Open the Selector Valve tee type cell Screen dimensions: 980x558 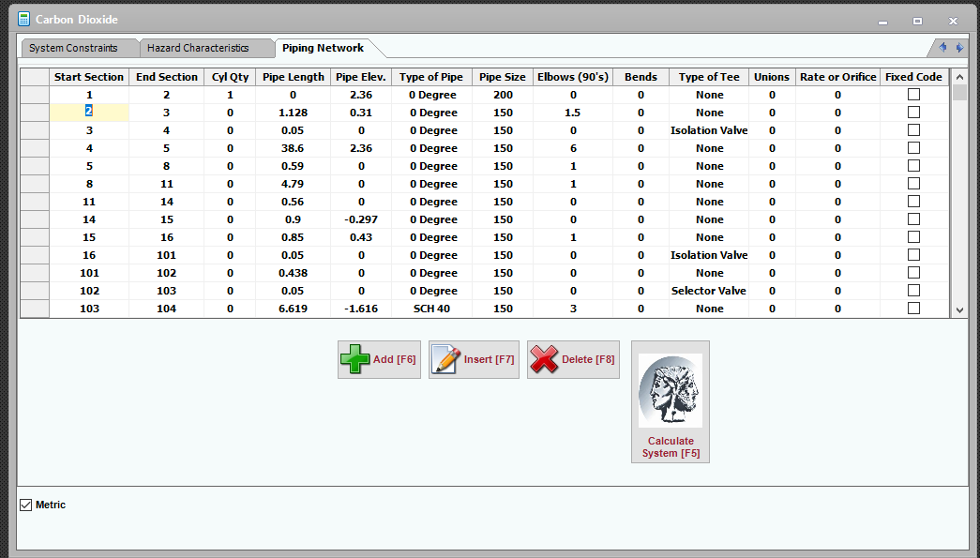(x=709, y=291)
